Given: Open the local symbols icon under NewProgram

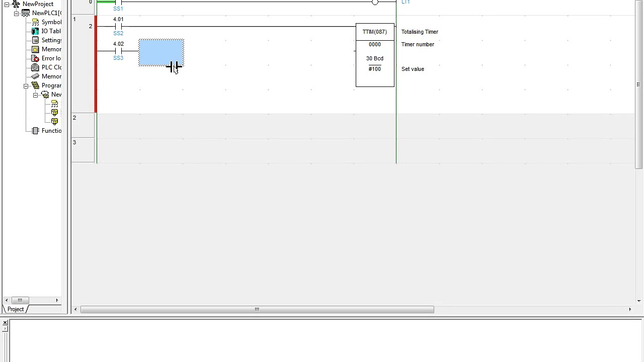Looking at the screenshot, I should (x=54, y=104).
